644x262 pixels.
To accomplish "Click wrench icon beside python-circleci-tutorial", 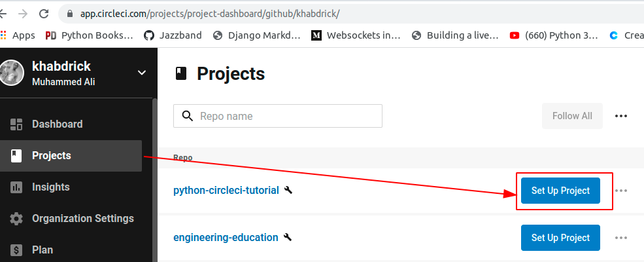I will tap(288, 190).
